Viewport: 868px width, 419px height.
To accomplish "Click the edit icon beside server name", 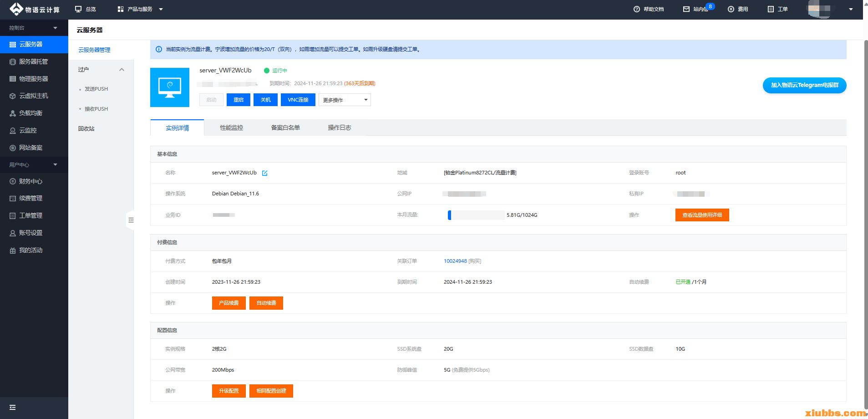I will coord(265,173).
